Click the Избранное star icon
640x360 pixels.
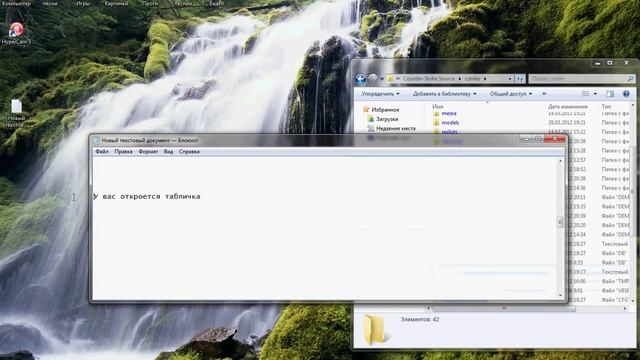366,109
